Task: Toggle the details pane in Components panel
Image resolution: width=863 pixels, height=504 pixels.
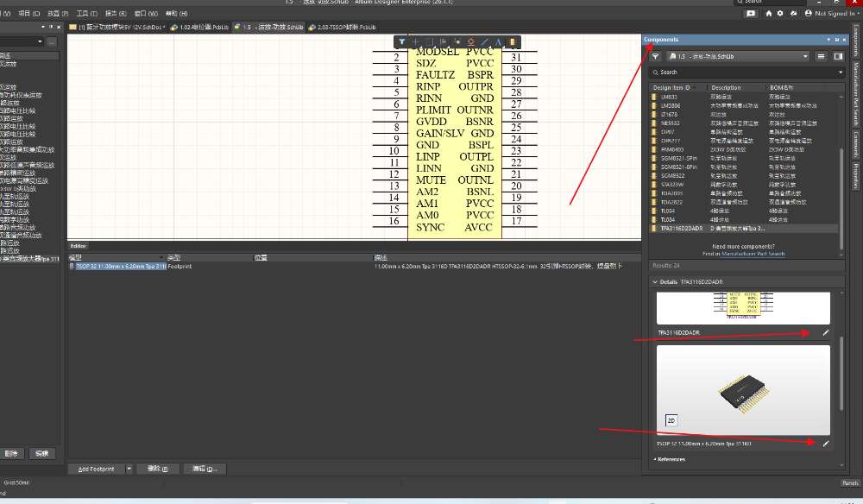Action: pyautogui.click(x=838, y=56)
